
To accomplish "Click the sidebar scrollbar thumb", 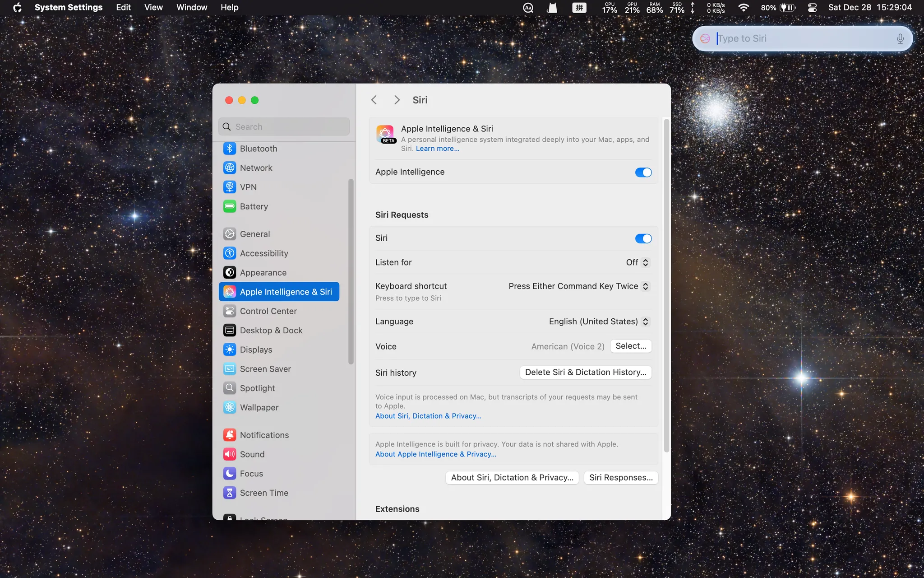I will 351,271.
